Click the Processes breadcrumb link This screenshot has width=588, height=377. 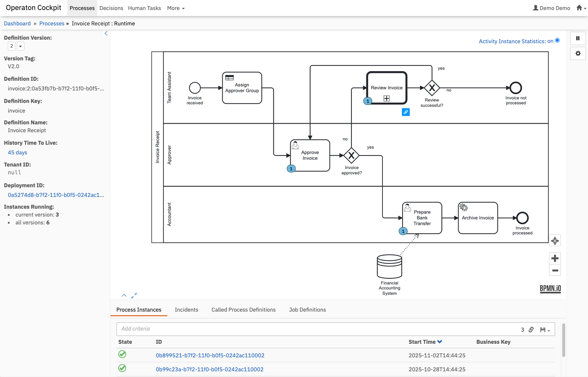[x=52, y=24]
